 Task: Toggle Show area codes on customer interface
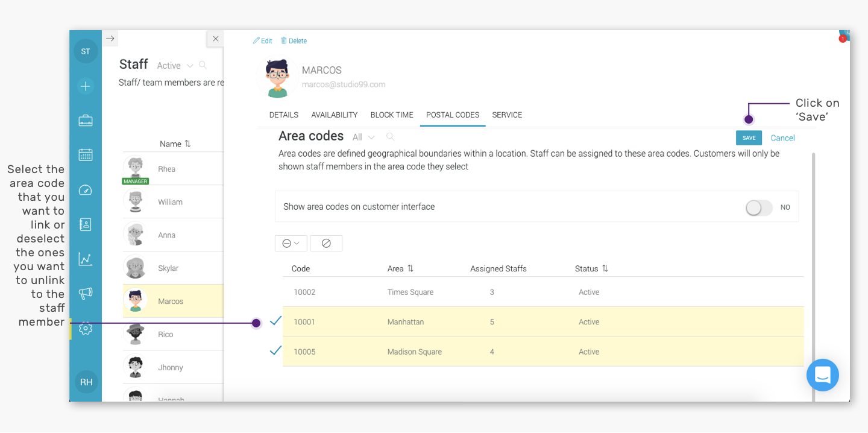(x=759, y=207)
